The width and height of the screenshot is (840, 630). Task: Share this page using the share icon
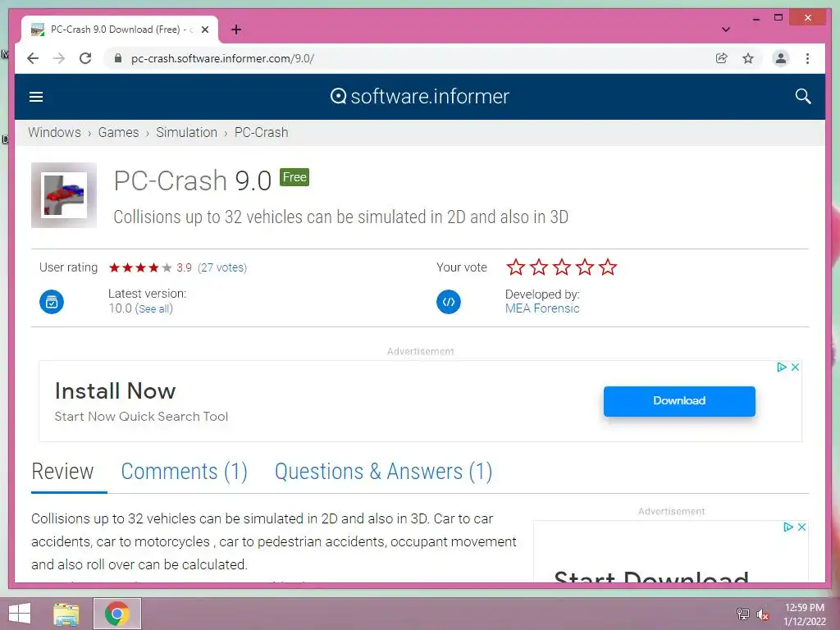[x=722, y=58]
